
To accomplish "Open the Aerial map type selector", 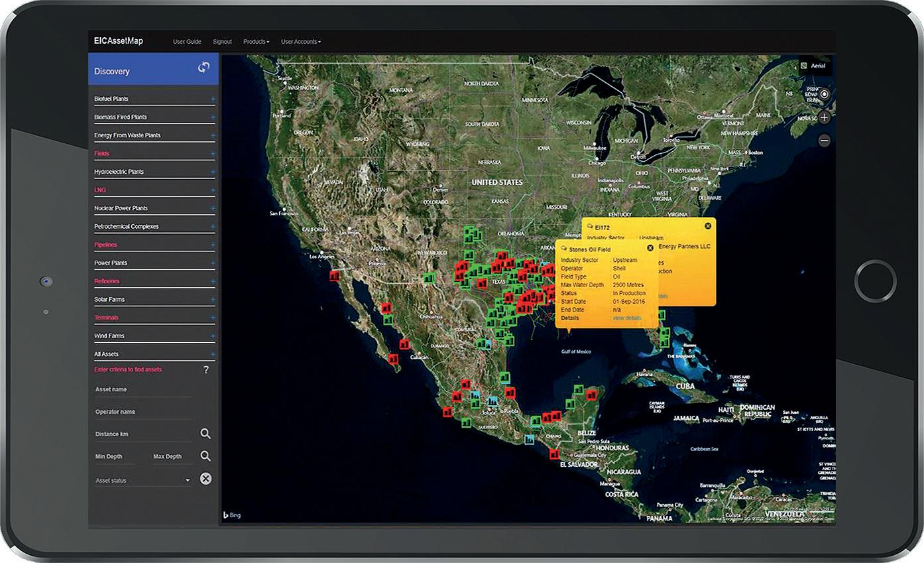I will pyautogui.click(x=814, y=66).
